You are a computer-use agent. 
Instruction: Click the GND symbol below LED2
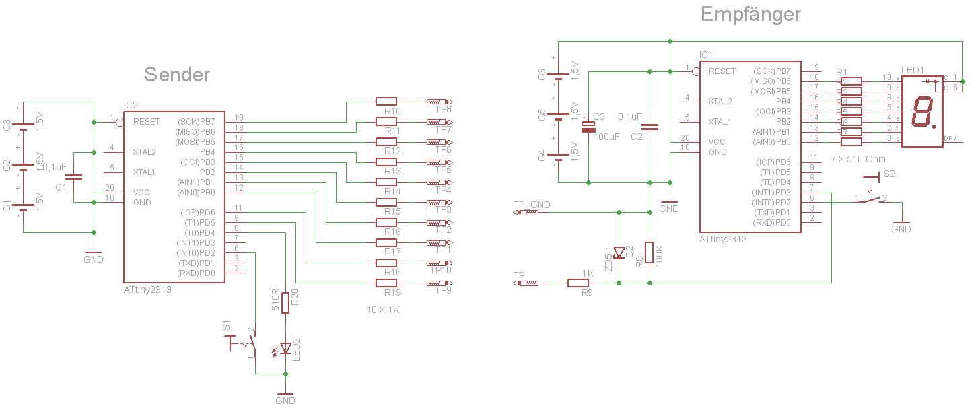(285, 396)
